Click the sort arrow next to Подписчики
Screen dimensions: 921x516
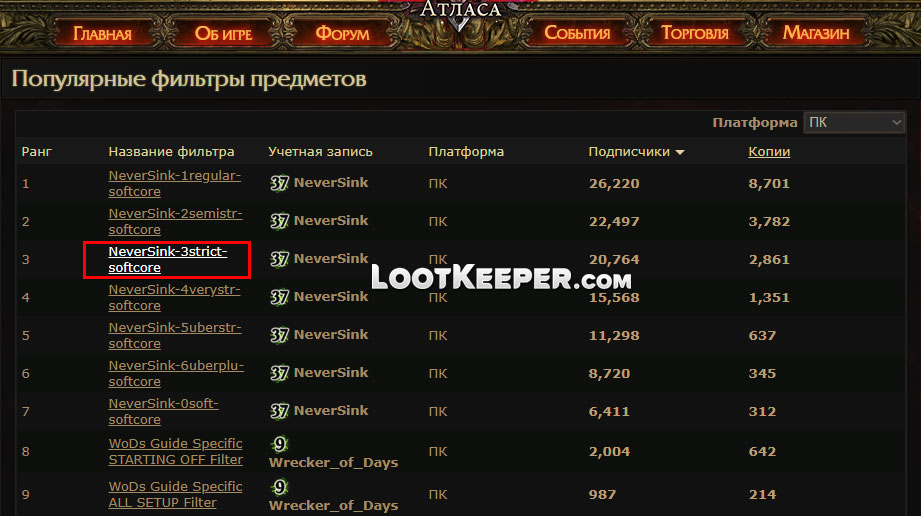(x=680, y=152)
